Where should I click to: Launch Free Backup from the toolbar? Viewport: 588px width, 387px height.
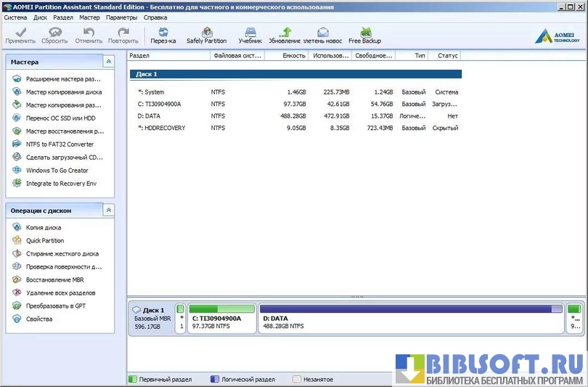coord(364,35)
